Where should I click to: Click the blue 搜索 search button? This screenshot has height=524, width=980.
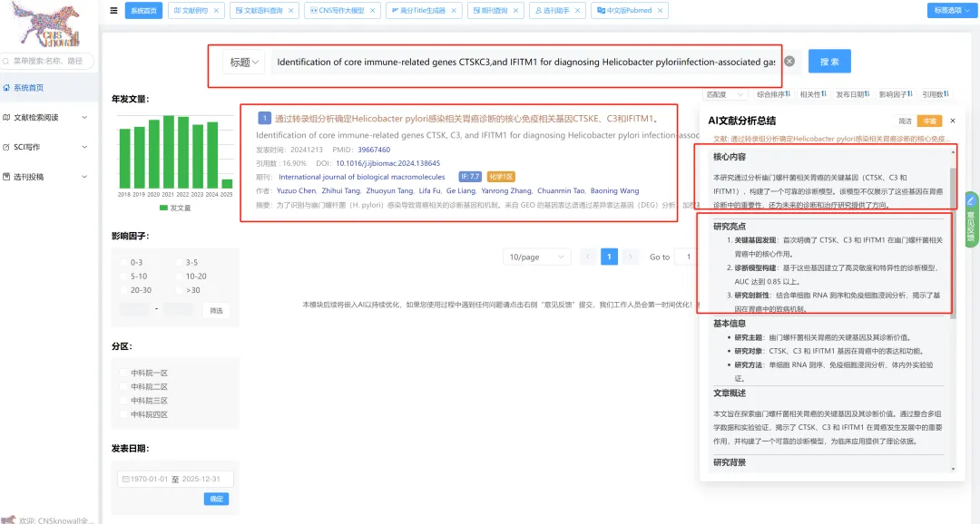point(829,62)
